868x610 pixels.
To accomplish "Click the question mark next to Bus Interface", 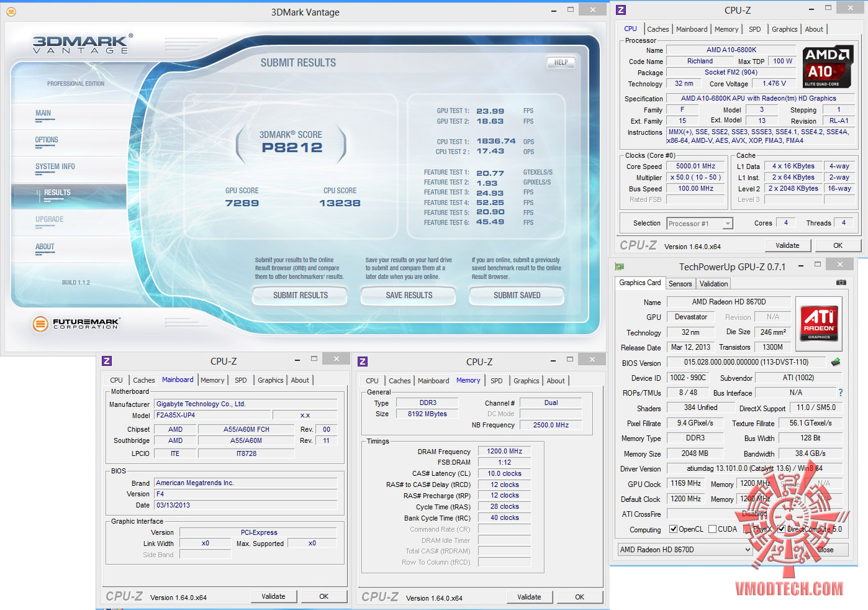I will (x=841, y=393).
